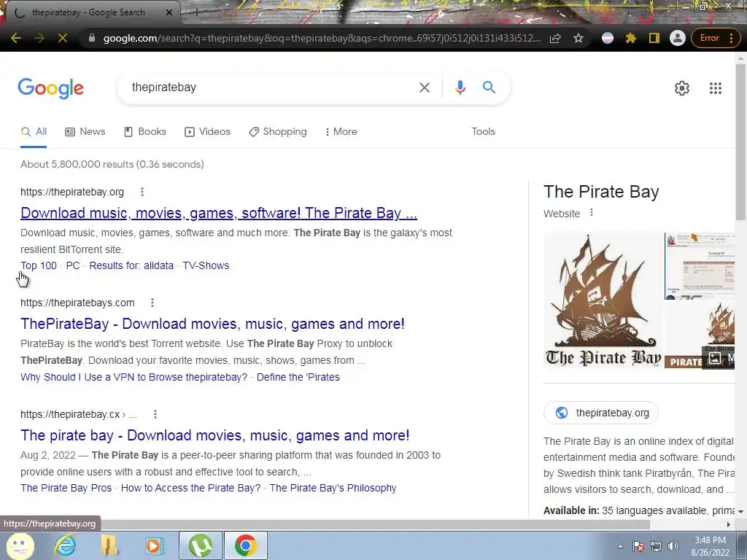Open options menu for thepiratebay.org result
This screenshot has height=560, width=747.
(142, 192)
